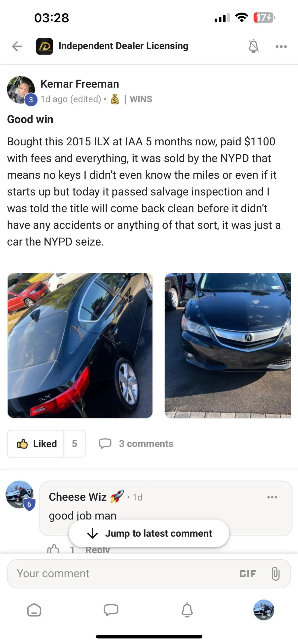298x644 pixels.
Task: Toggle the Liked button on the post
Action: pos(36,444)
